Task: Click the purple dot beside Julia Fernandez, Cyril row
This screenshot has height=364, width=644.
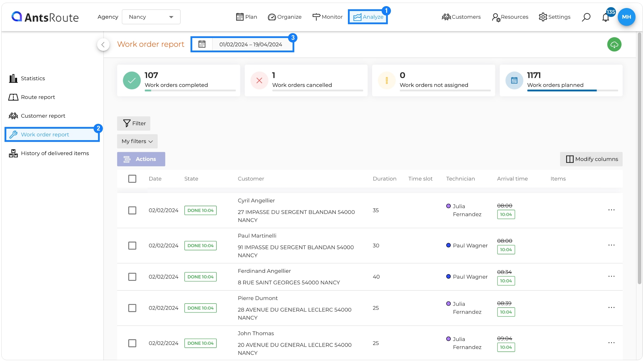Action: [448, 206]
